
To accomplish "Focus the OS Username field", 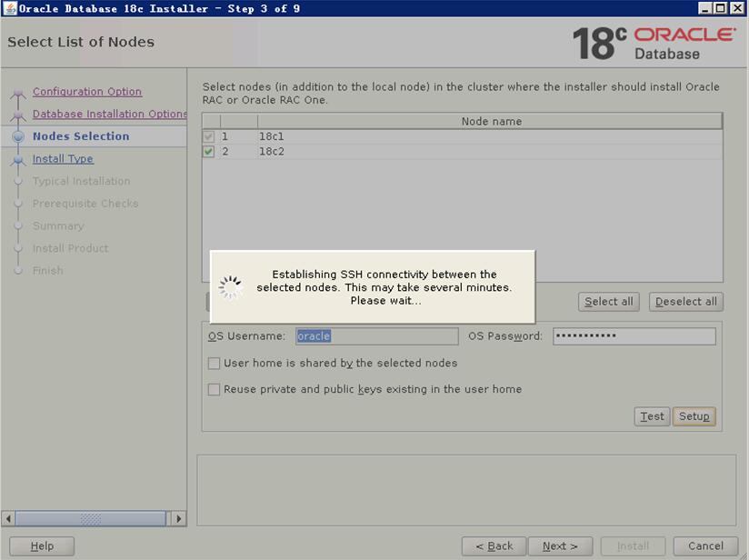I will [x=377, y=335].
